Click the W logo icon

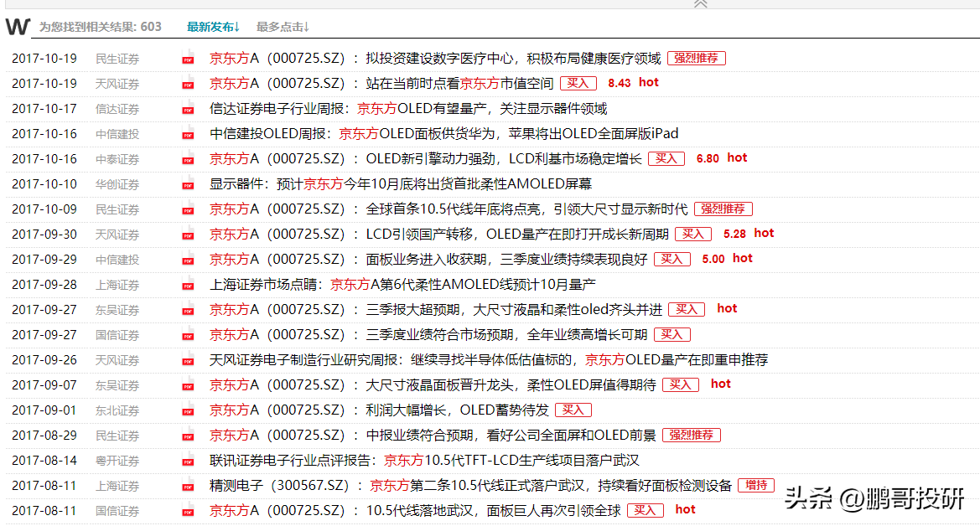point(18,26)
